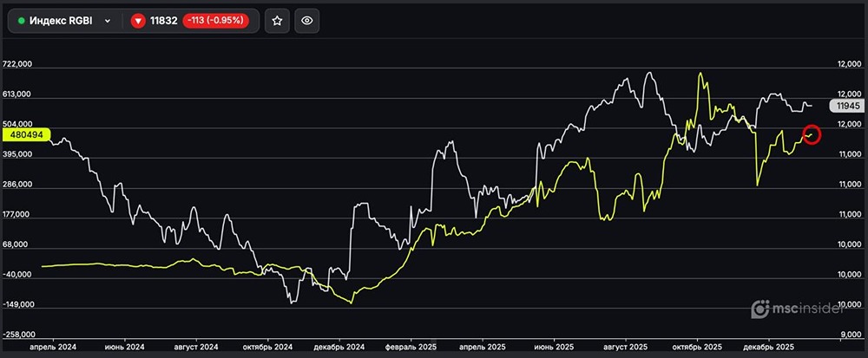Select август 2025 on the time axis

click(625, 345)
